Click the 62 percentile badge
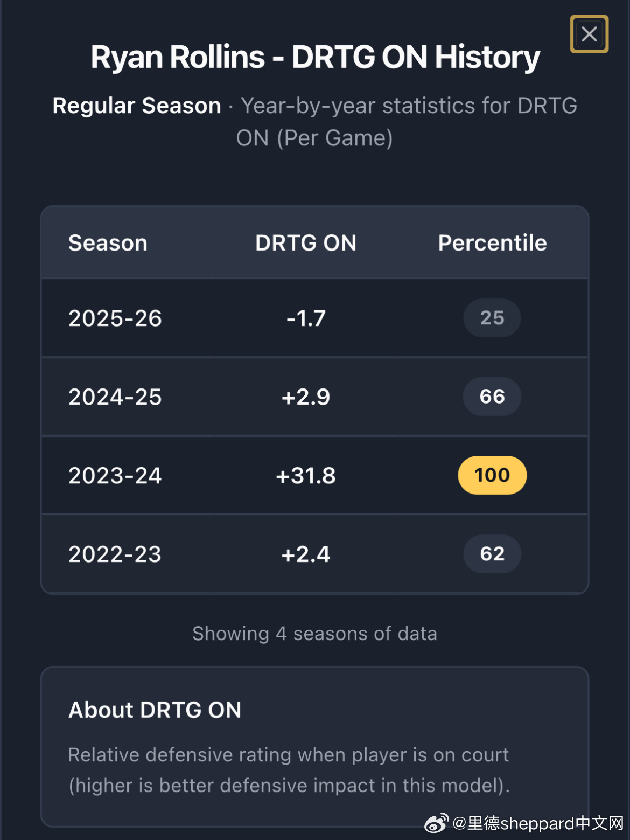This screenshot has height=840, width=630. (492, 554)
